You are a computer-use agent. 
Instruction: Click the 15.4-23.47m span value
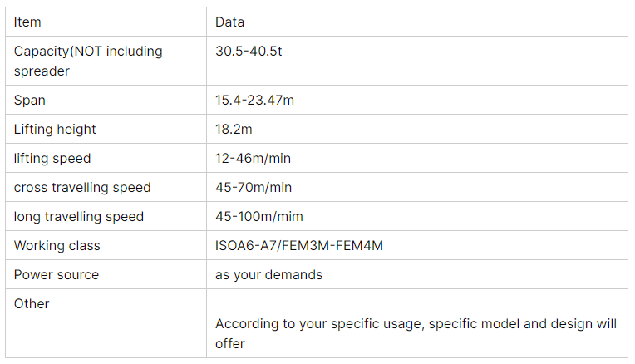(x=254, y=101)
